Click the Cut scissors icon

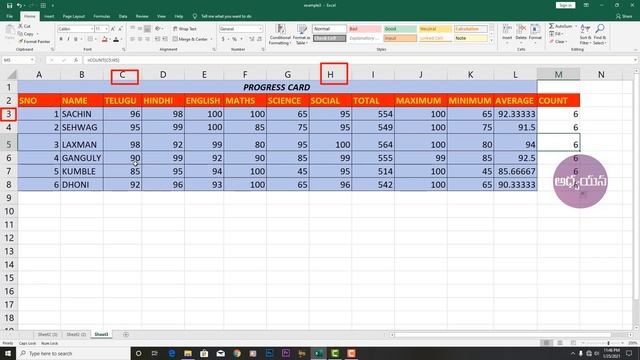click(20, 26)
